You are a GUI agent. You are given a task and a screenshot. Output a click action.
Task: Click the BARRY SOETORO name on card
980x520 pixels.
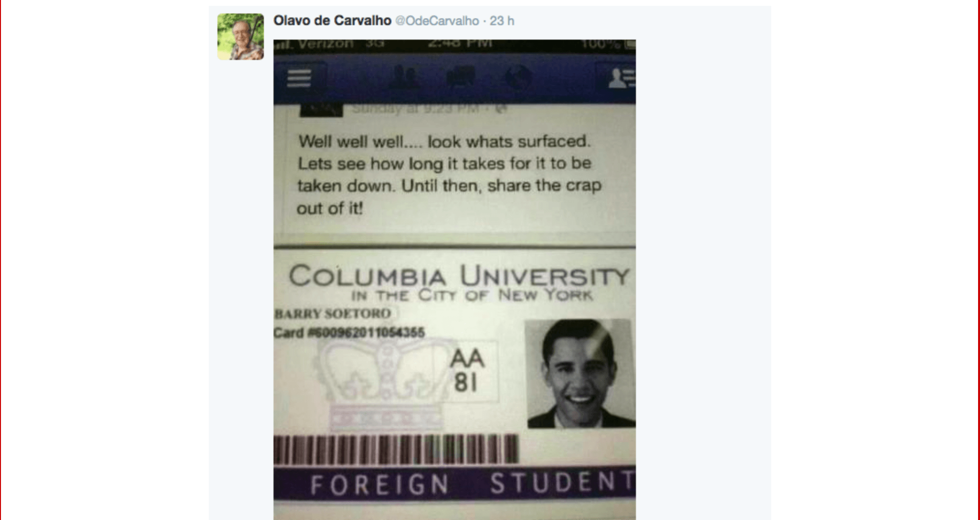[x=333, y=314]
